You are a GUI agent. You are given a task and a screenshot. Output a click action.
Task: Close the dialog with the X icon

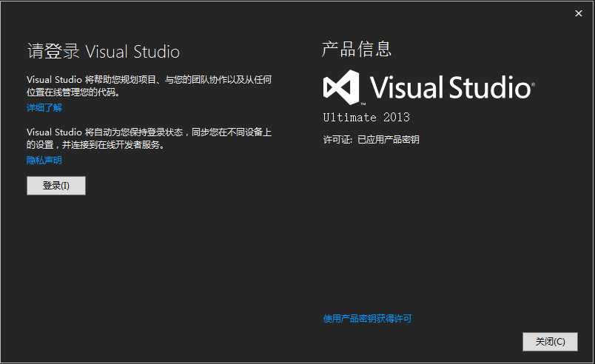(579, 13)
